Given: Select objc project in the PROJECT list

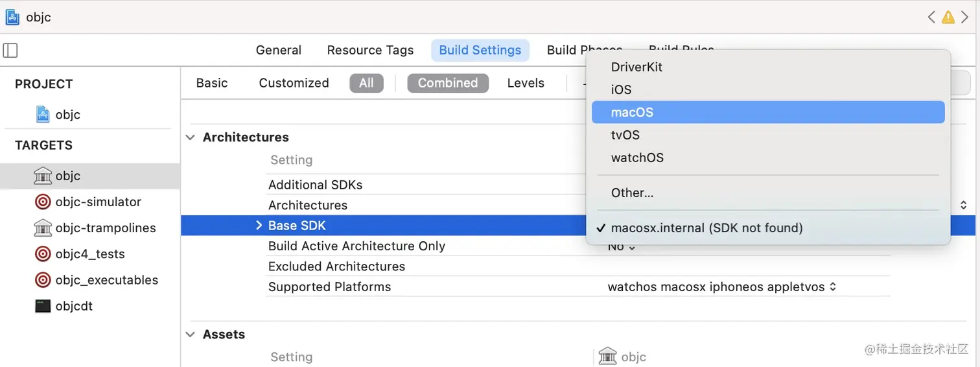Looking at the screenshot, I should point(67,115).
